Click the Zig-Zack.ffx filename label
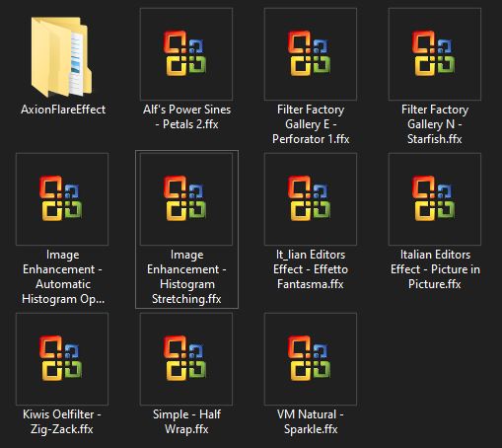The width and height of the screenshot is (502, 448). coord(62,429)
